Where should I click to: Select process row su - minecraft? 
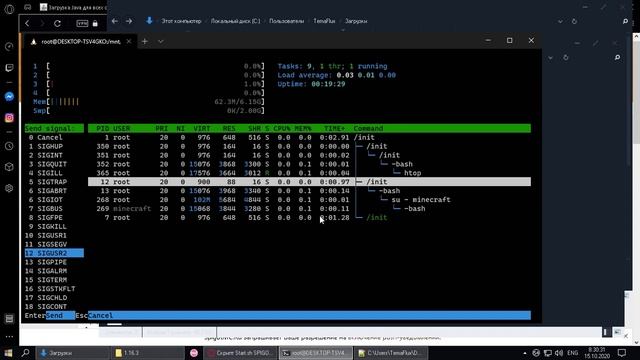point(309,200)
